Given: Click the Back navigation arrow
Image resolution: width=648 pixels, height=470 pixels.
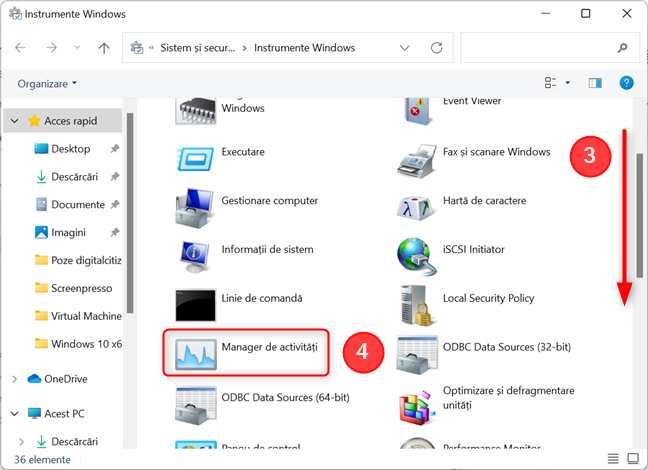Looking at the screenshot, I should click(x=20, y=48).
